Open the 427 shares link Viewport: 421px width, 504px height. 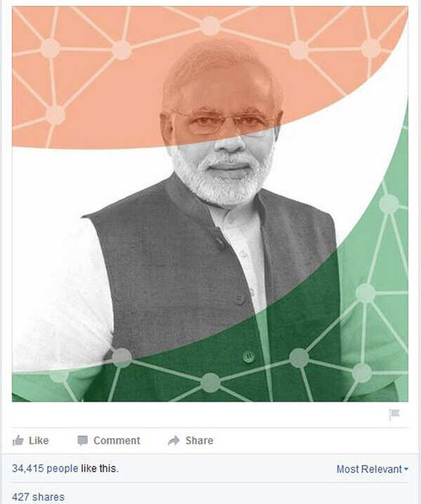point(38,497)
